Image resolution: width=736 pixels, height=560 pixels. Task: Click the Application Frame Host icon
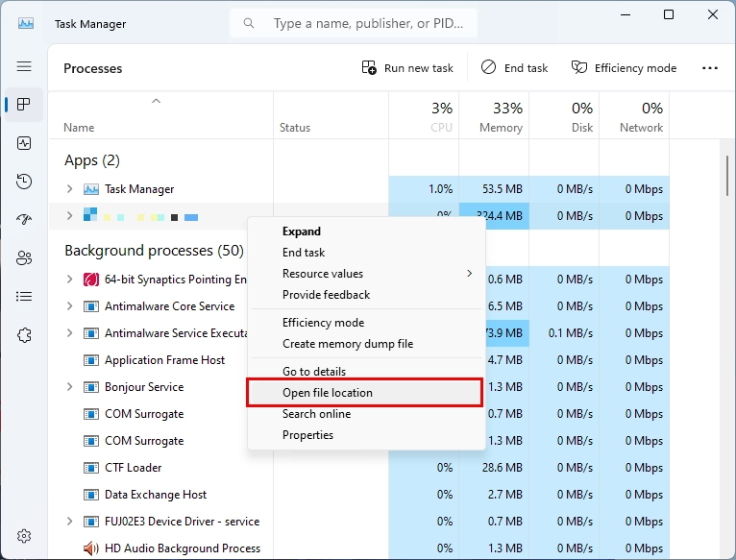(x=91, y=360)
